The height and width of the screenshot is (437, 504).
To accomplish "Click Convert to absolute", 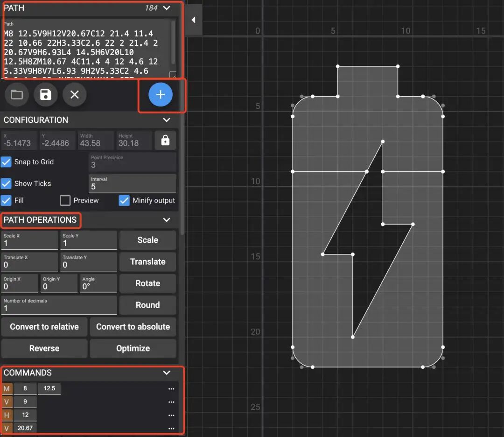I will 133,327.
